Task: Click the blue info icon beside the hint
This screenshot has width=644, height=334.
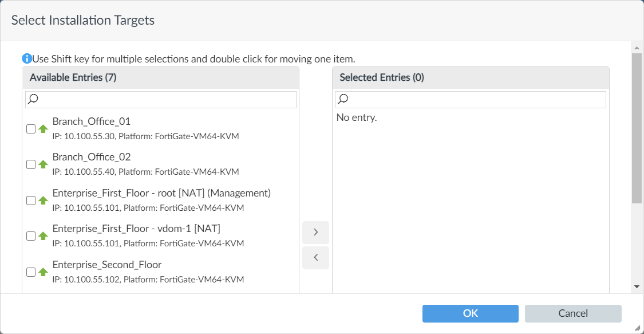Action: click(26, 58)
